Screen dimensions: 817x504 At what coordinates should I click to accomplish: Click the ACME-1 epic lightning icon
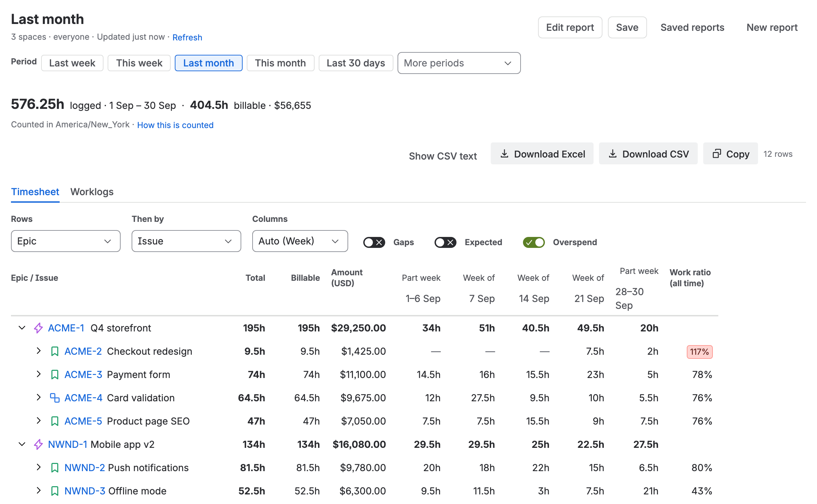[x=38, y=328]
